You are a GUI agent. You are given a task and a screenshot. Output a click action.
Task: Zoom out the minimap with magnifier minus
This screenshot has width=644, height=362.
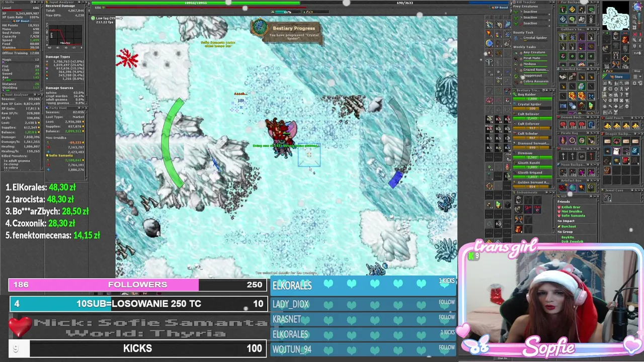634,17
